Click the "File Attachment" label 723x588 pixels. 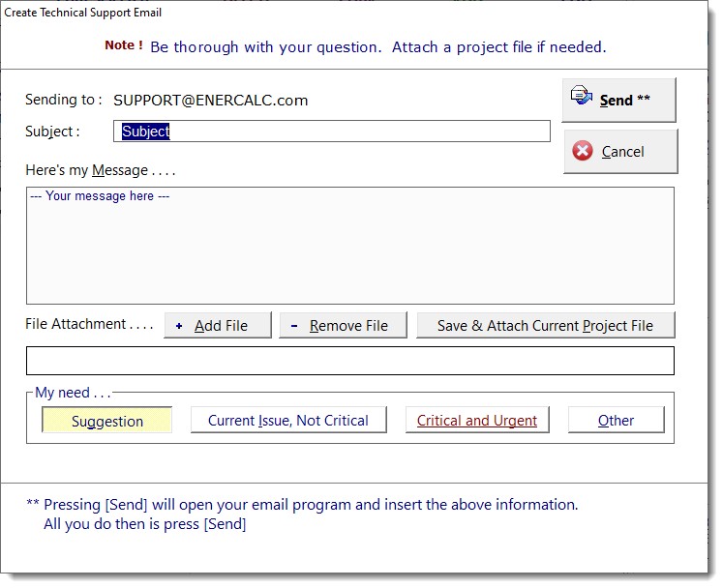click(x=89, y=325)
